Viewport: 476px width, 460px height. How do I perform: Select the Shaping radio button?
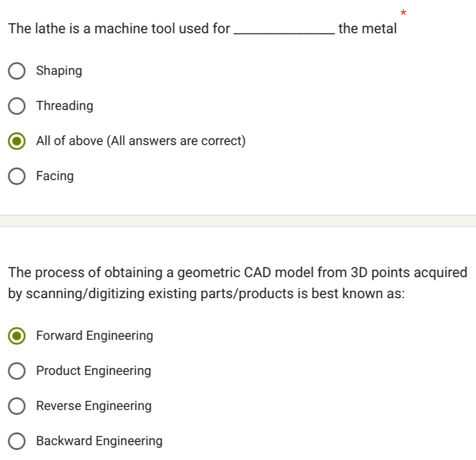(17, 71)
